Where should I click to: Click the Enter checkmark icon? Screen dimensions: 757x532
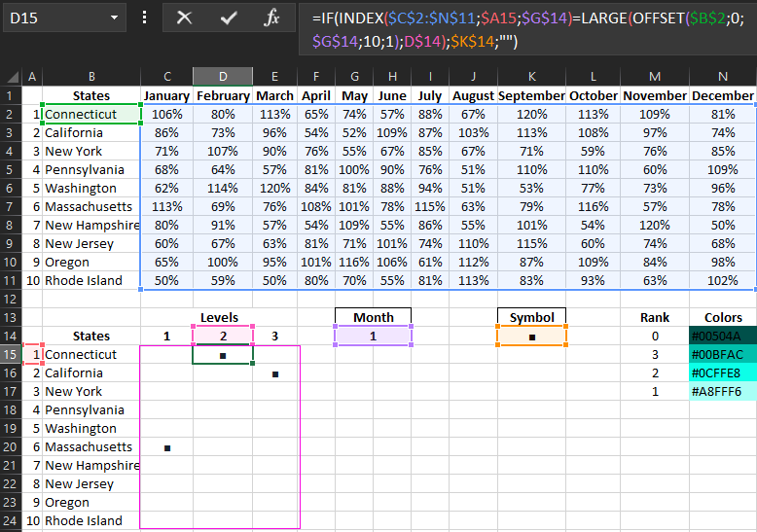click(x=229, y=18)
